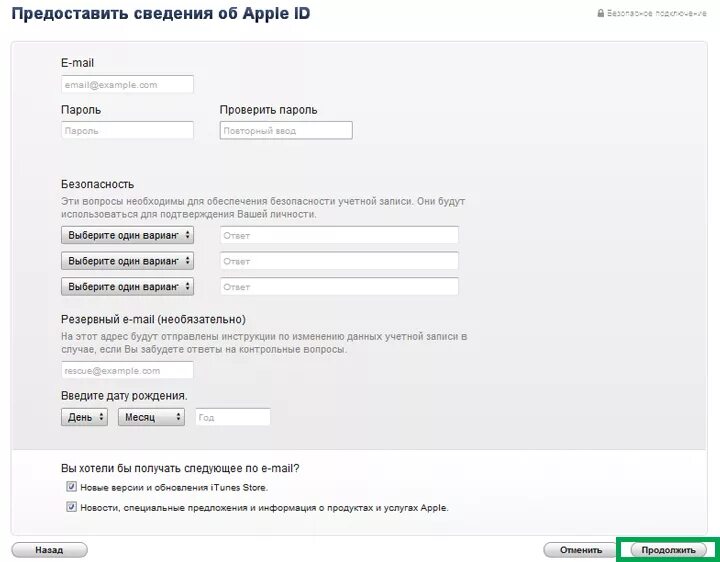This screenshot has width=720, height=562.
Task: Focus the first security answer field
Action: point(339,235)
